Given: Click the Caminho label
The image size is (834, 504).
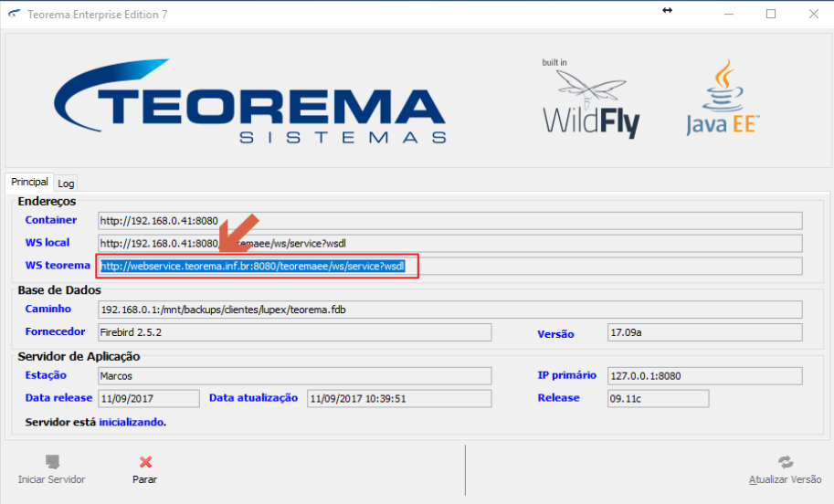Looking at the screenshot, I should pos(48,309).
